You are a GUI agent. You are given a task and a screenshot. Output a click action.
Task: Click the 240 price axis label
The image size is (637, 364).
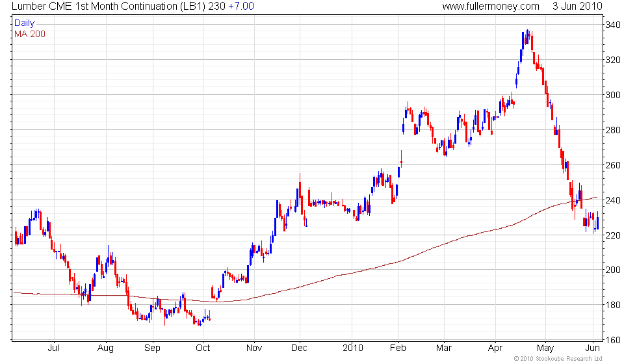[613, 200]
